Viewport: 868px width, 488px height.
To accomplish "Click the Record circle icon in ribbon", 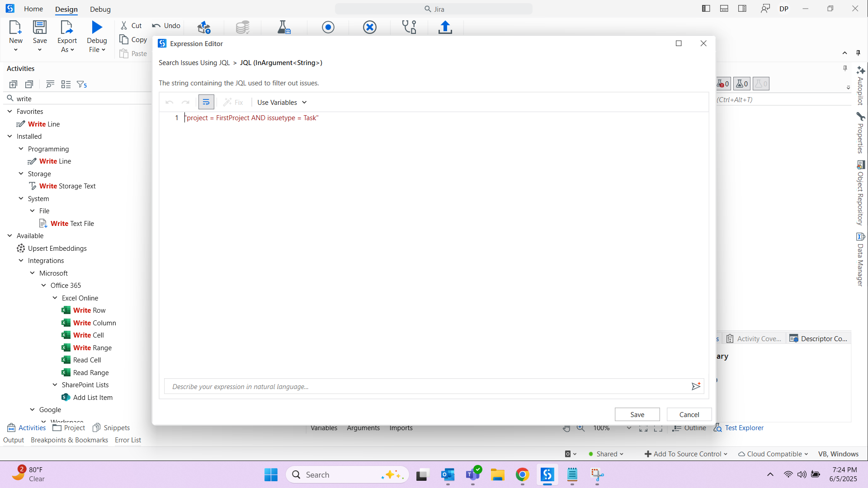I will tap(328, 28).
